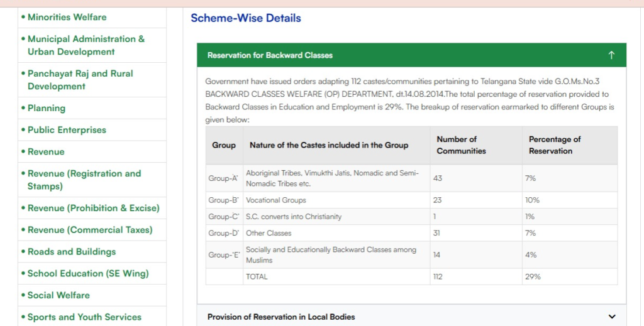This screenshot has height=326, width=644.
Task: Open Minorities Welfare department link
Action: point(67,17)
